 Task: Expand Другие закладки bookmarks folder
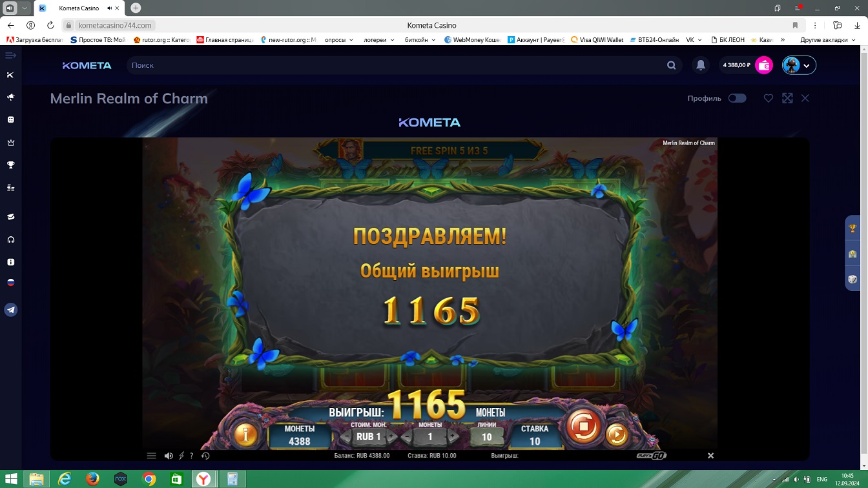click(827, 39)
